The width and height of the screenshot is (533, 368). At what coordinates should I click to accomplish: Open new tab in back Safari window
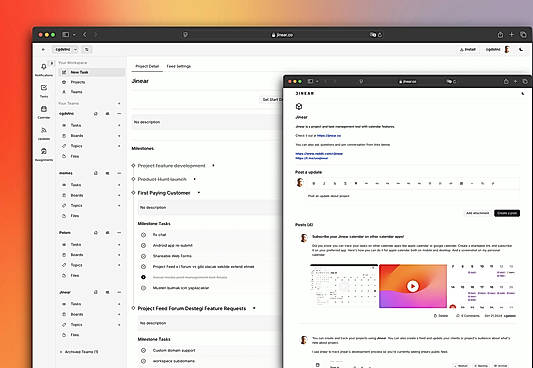[511, 35]
